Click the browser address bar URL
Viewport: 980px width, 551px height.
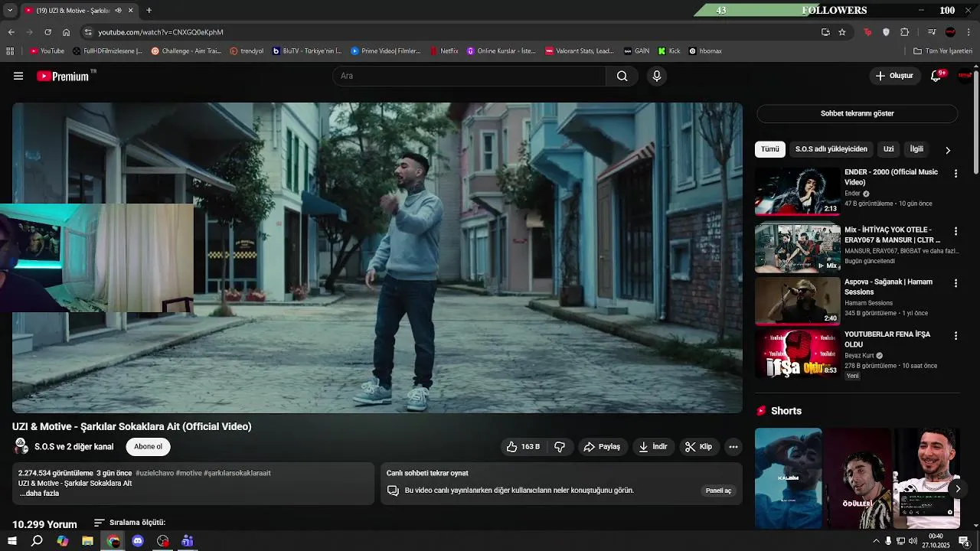(161, 32)
